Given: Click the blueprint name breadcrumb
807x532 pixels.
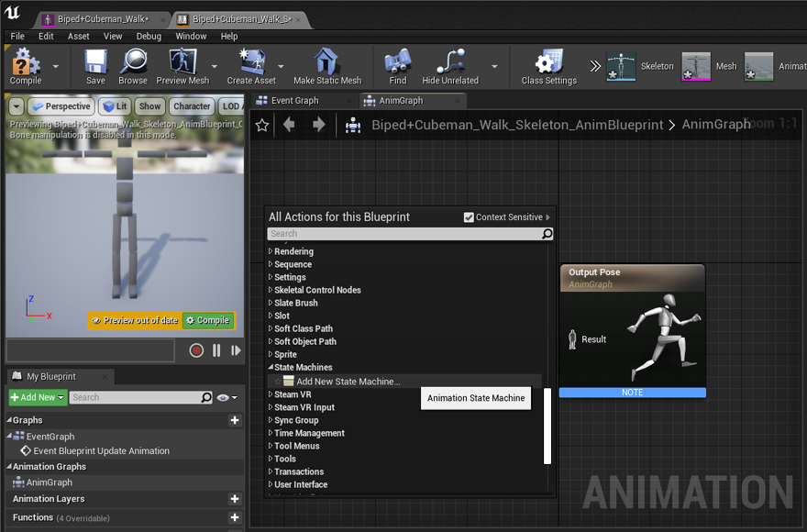Looking at the screenshot, I should pos(517,125).
